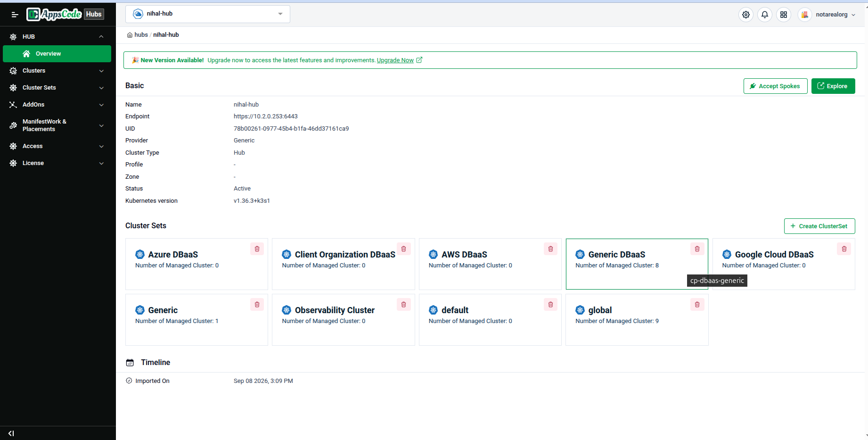
Task: Click the Google Cloud DBaaS Kubernetes icon
Action: coord(727,255)
